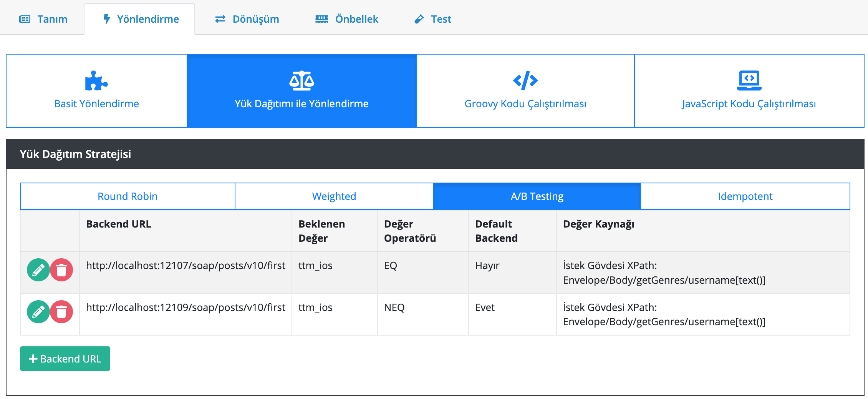Open the Test tab
The width and height of the screenshot is (868, 399).
[432, 19]
